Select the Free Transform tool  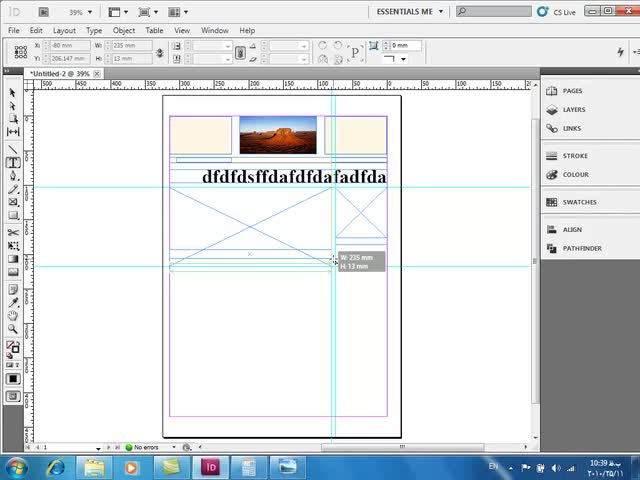coord(13,246)
